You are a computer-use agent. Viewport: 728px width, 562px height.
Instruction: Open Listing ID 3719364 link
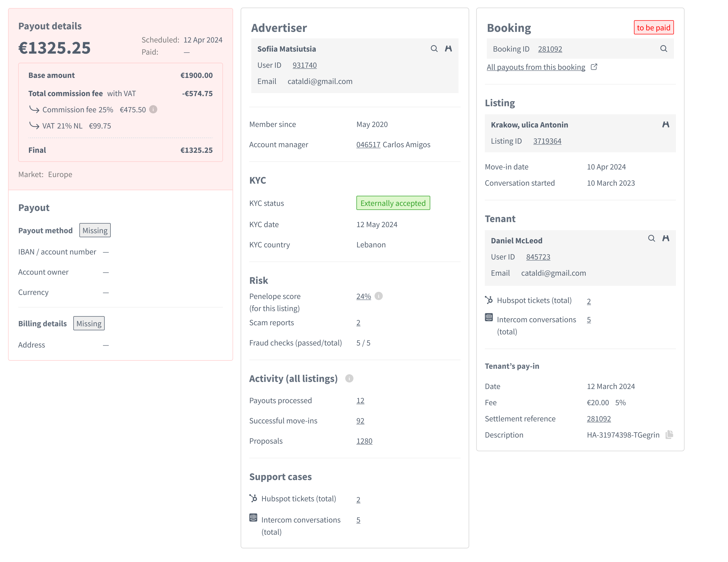pos(547,141)
